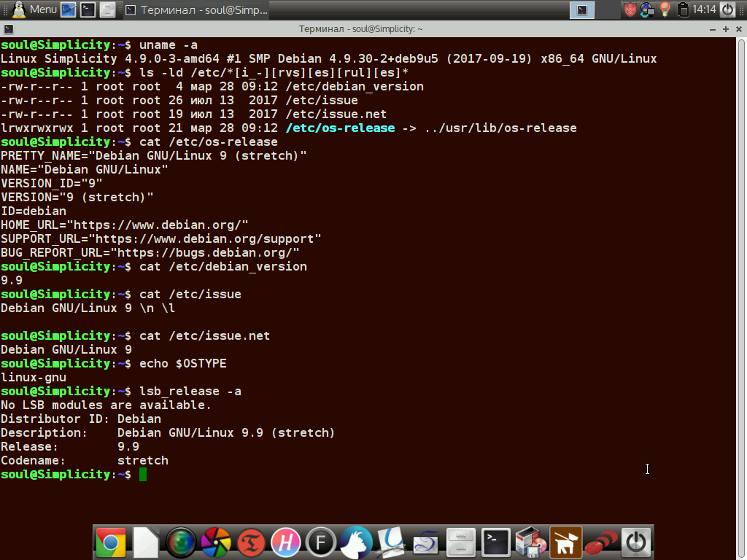
Task: Check the battery indicator icon
Action: 683,9
